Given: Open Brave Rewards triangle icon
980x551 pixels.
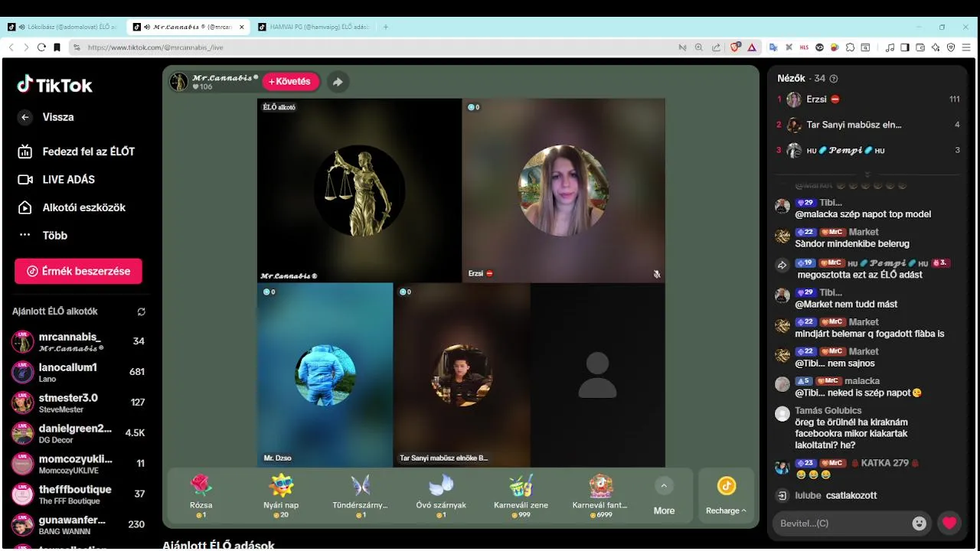Looking at the screenshot, I should click(x=752, y=47).
